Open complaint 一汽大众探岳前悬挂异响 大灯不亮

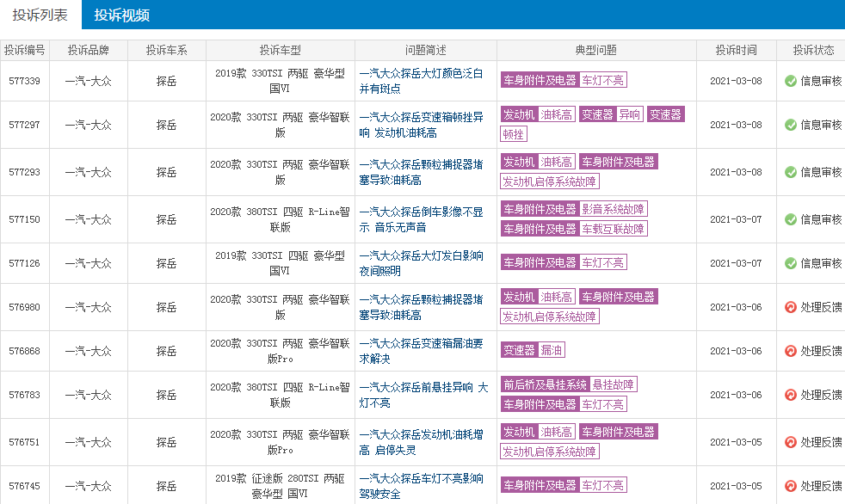pyautogui.click(x=423, y=396)
